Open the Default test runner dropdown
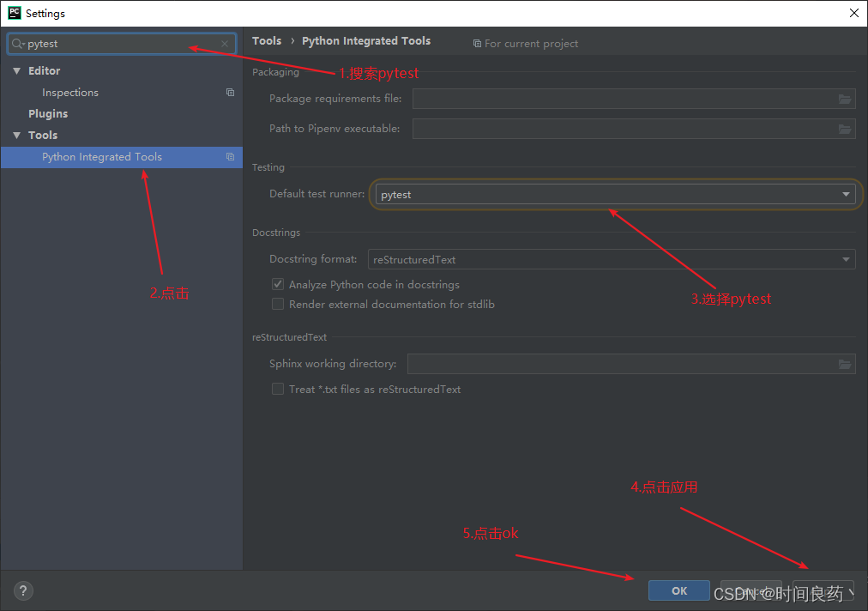This screenshot has height=611, width=868. pos(616,195)
